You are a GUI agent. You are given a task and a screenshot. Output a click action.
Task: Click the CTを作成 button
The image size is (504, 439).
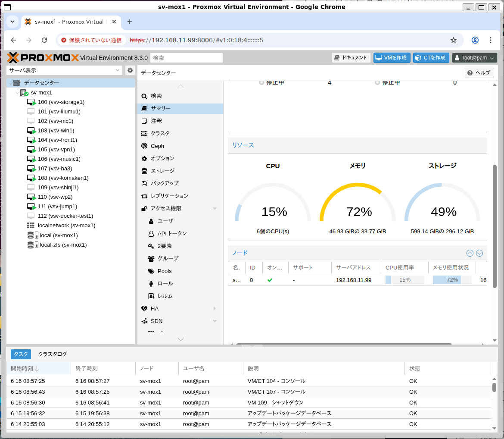coord(431,58)
